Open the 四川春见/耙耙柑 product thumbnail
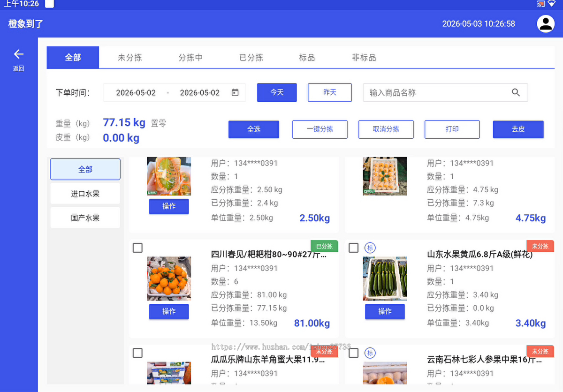This screenshot has width=563, height=392. (169, 279)
